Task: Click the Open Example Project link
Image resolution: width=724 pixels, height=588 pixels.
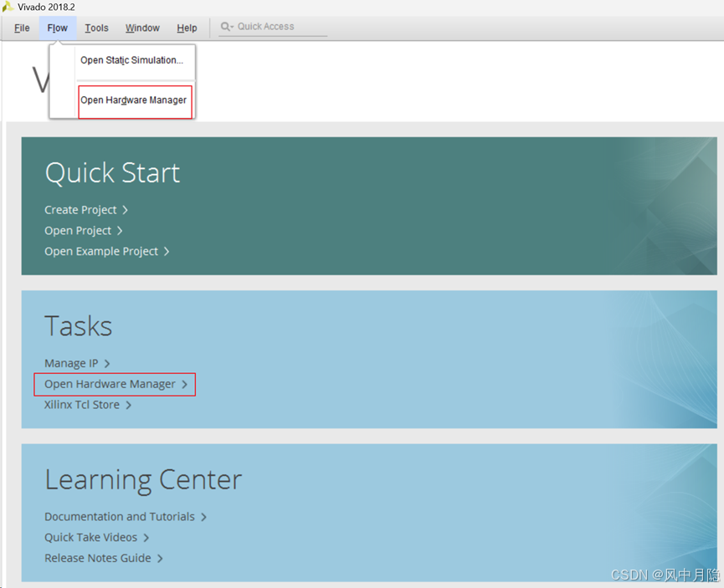Action: coord(101,252)
